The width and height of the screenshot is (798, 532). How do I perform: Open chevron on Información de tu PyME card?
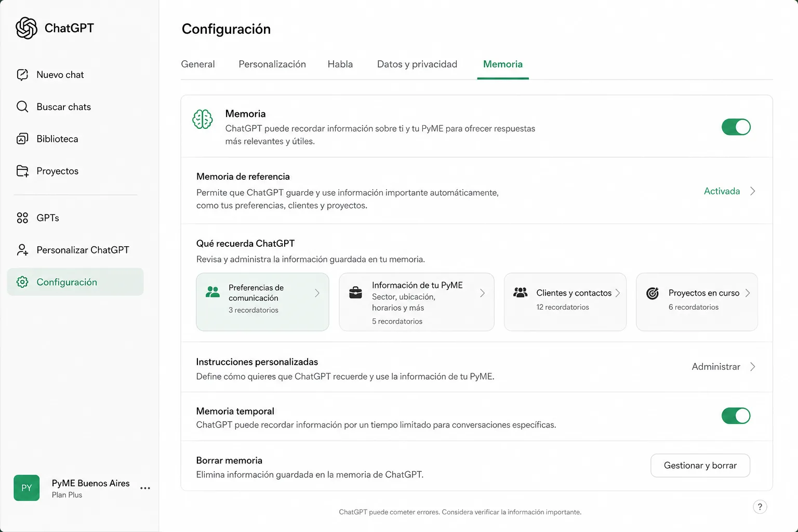483,294
